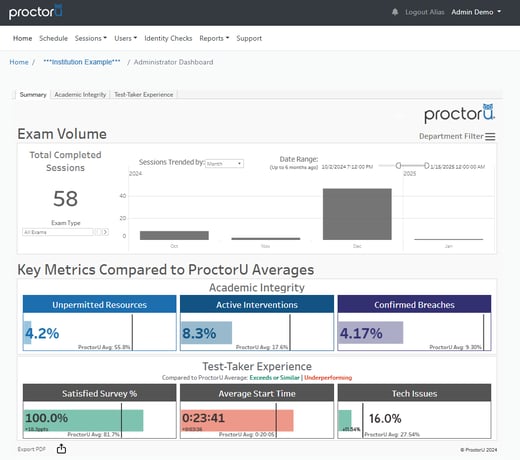Click the ProctorU Avg 81.7% label
Screen dimensions: 520x460
(x=93, y=434)
